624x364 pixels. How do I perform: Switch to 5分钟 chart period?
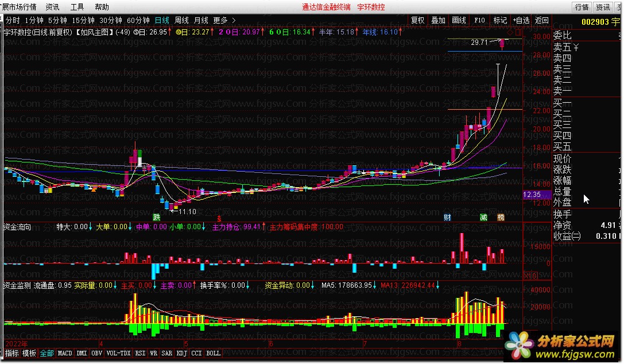(57, 20)
